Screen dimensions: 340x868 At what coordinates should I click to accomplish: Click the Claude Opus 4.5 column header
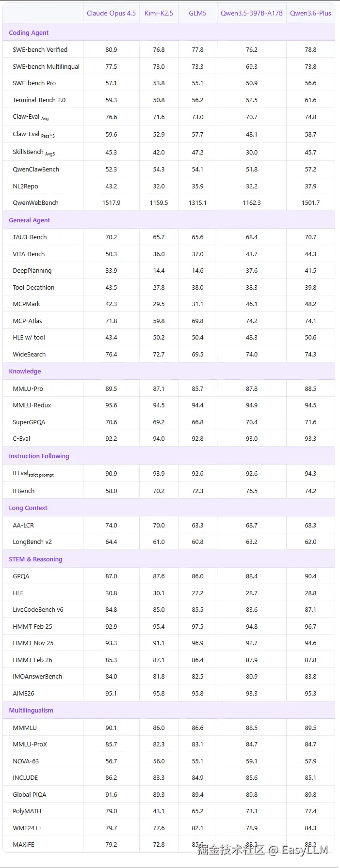[111, 13]
